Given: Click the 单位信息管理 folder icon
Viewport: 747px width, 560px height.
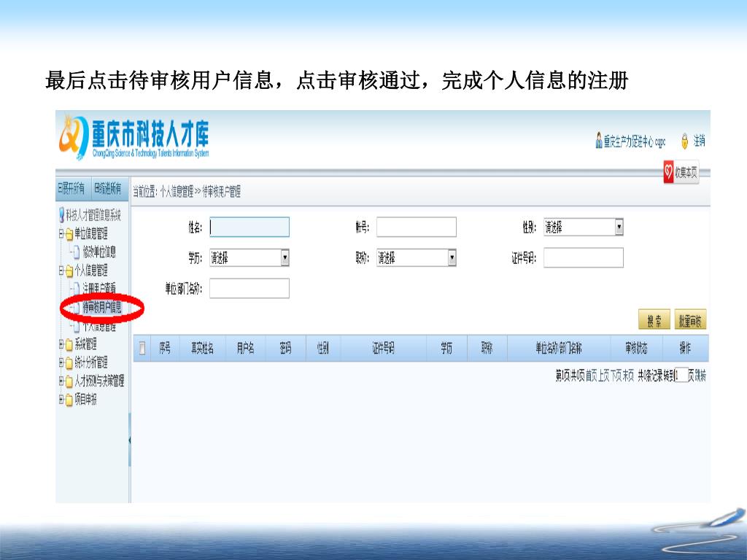Looking at the screenshot, I should pyautogui.click(x=69, y=234).
